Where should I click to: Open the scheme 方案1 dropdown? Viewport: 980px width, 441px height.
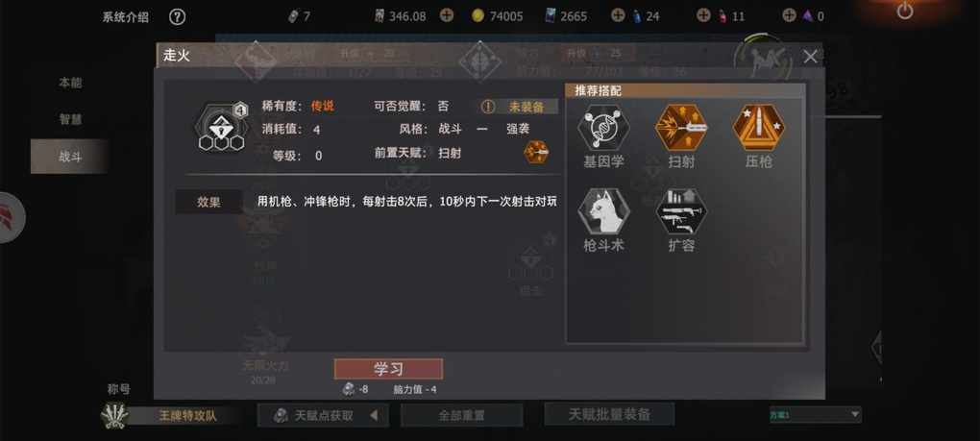tap(815, 414)
